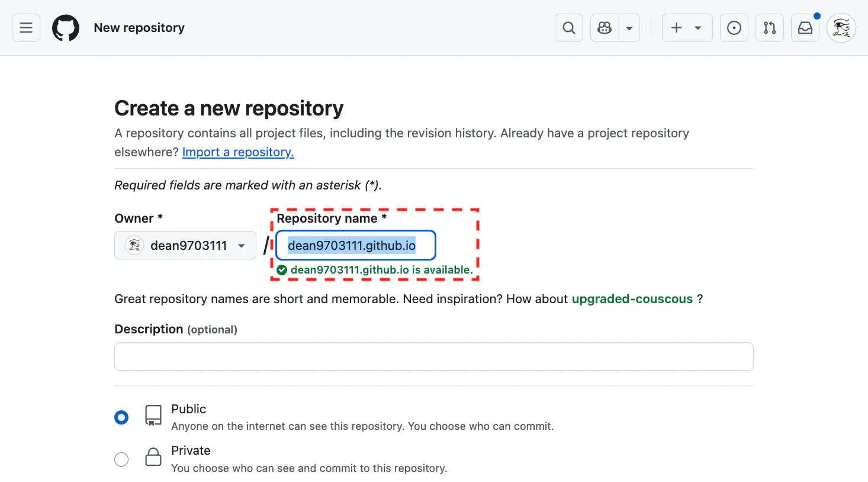Open the Pull requests icon in header
This screenshot has height=482, width=868.
[770, 28]
